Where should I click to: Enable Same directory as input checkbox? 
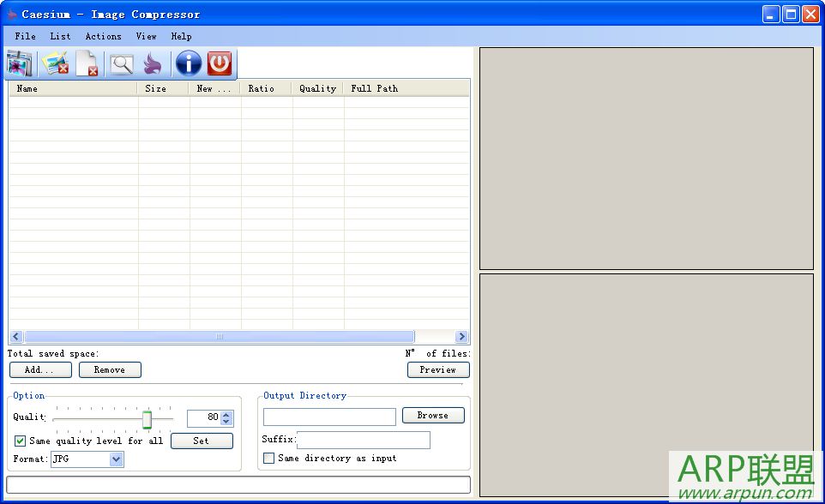[269, 459]
